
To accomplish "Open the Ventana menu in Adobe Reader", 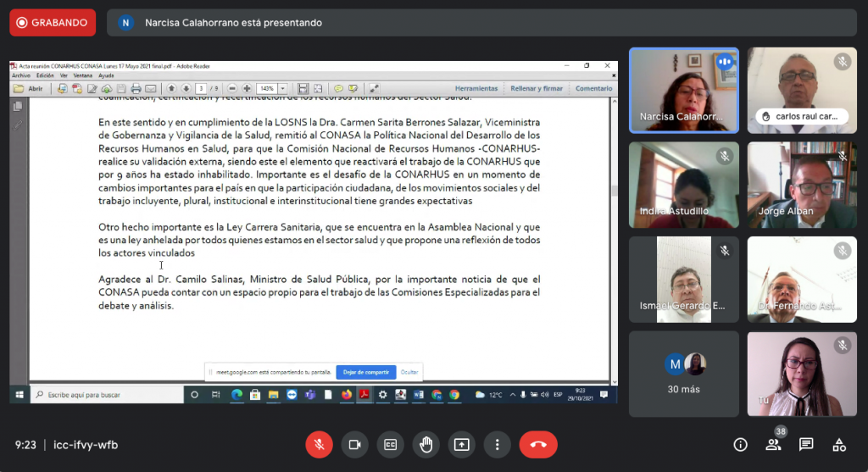I will click(83, 75).
